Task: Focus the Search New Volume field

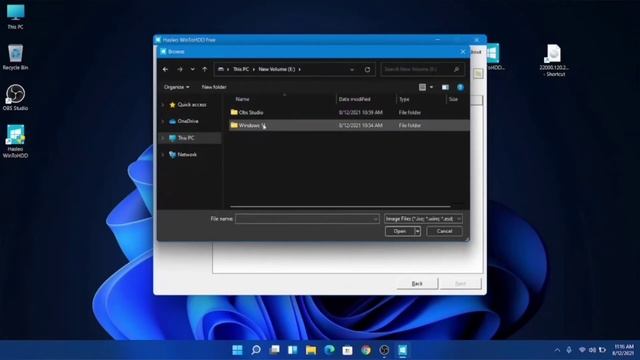Action: (422, 69)
